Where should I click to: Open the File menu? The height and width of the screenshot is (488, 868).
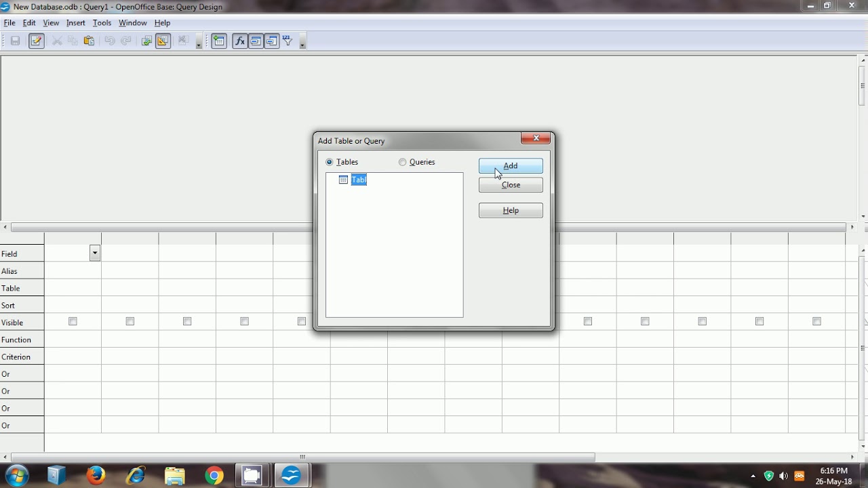click(9, 22)
